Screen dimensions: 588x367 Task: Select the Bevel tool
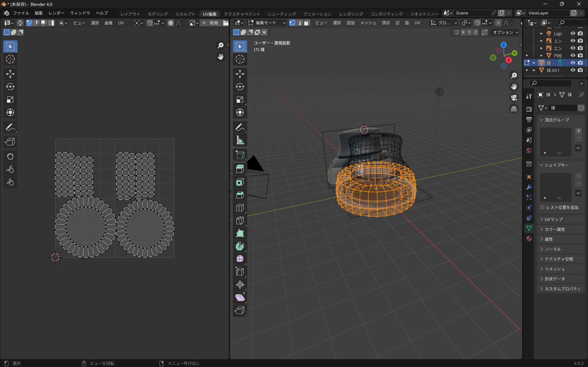240,195
